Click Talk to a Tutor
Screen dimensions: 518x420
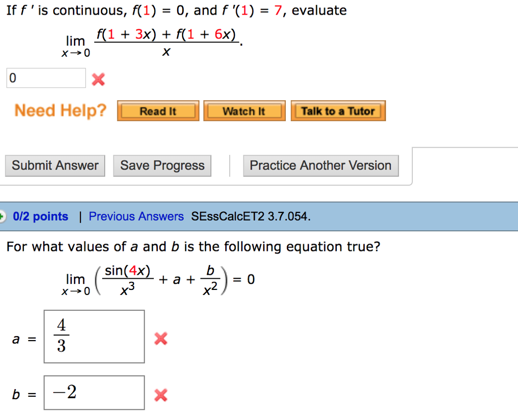(x=338, y=110)
